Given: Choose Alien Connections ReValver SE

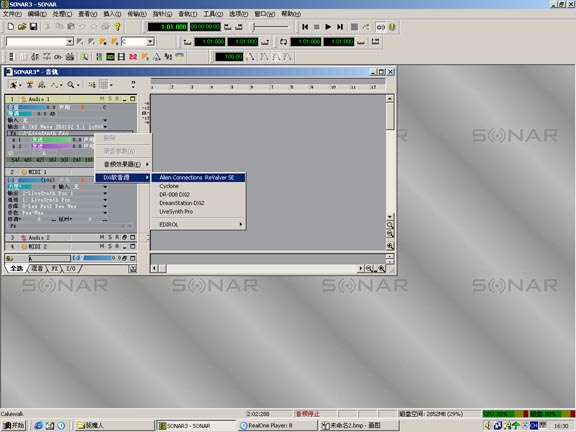Looking at the screenshot, I should point(198,177).
